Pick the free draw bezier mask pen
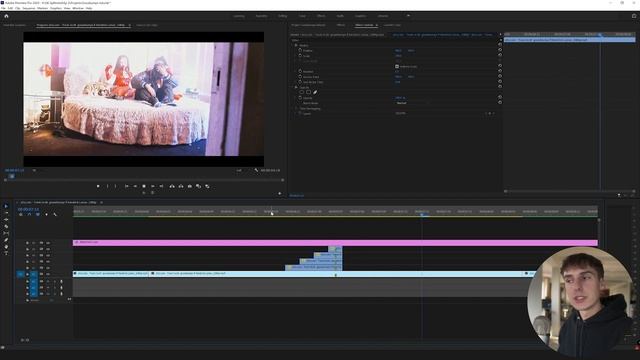Screen dimensions: 640x360 pos(315,92)
